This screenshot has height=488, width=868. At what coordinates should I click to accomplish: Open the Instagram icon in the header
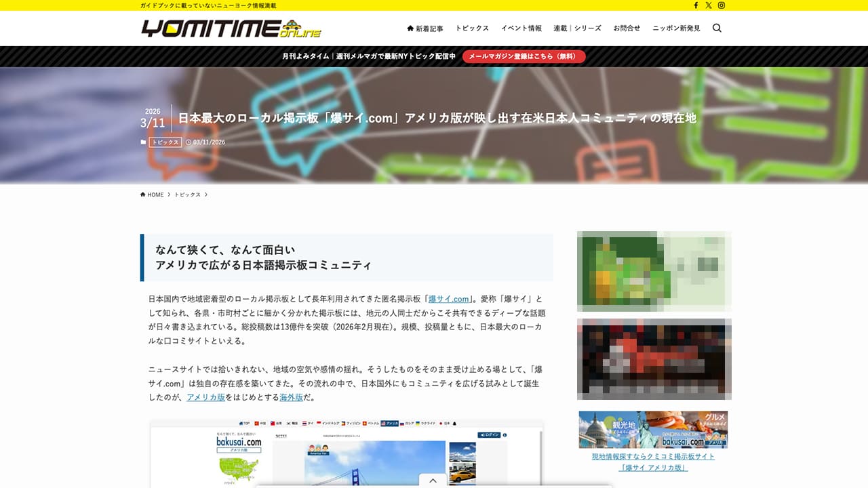721,5
